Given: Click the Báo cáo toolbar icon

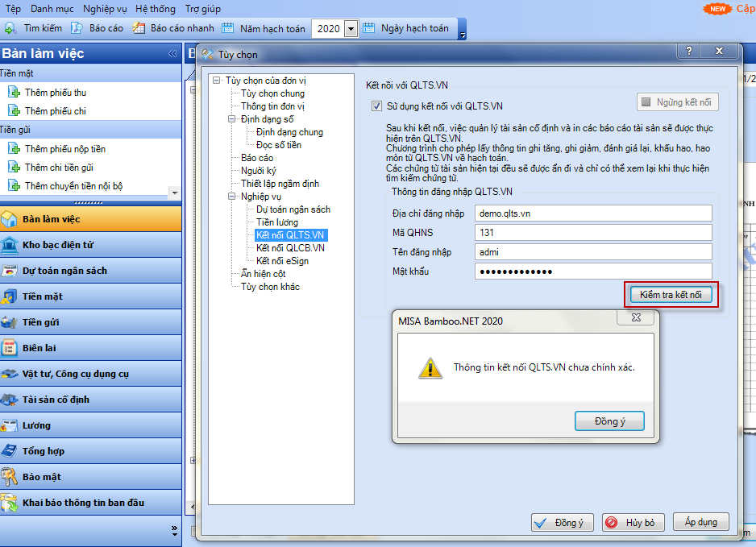Looking at the screenshot, I should (77, 28).
